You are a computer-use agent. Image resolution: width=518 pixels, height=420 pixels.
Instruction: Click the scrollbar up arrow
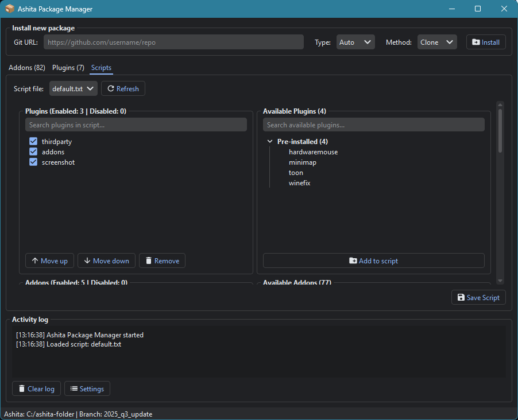[500, 104]
